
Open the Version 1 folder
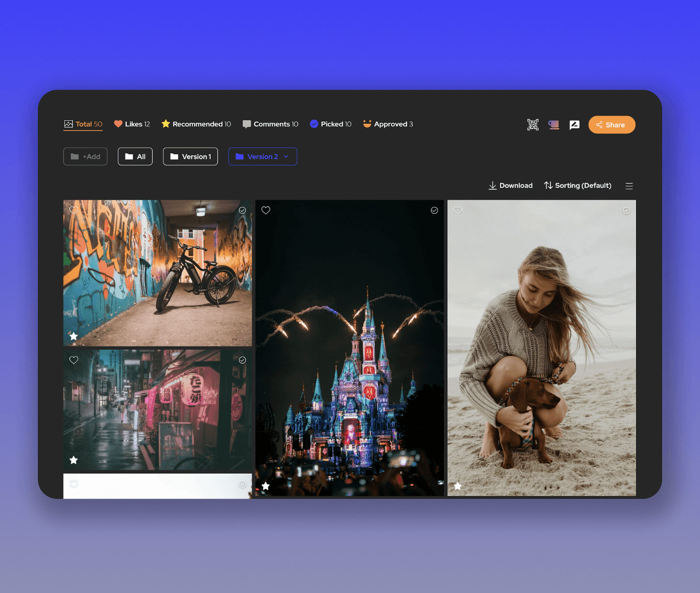(x=190, y=157)
